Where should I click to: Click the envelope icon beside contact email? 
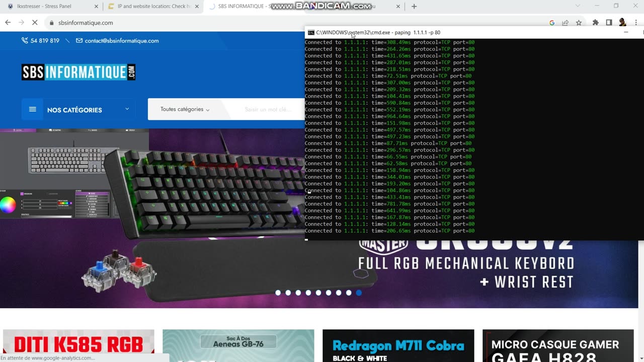(79, 41)
